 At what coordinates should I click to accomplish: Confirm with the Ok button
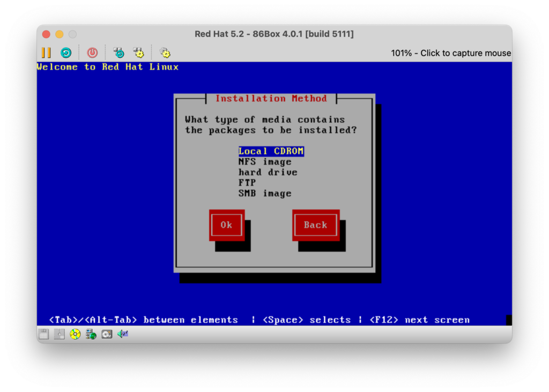coord(227,225)
